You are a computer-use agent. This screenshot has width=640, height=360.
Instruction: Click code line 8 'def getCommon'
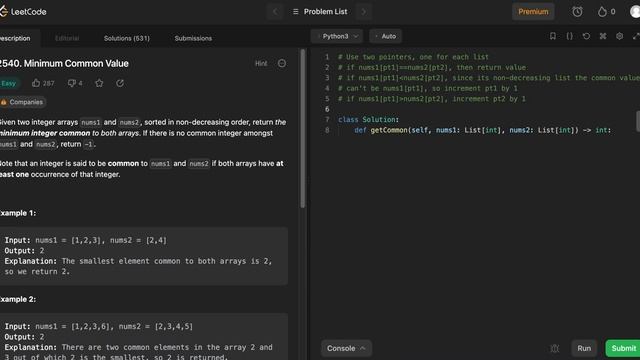tap(482, 130)
